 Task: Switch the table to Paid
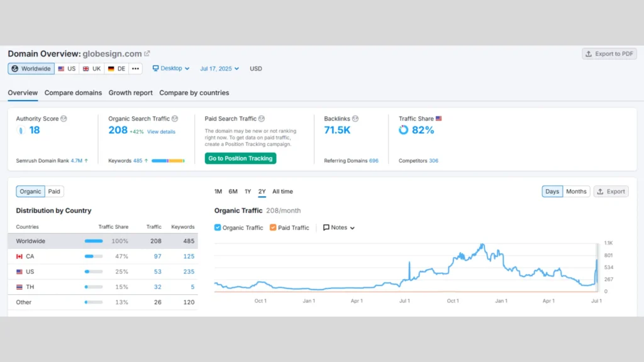pos(54,191)
